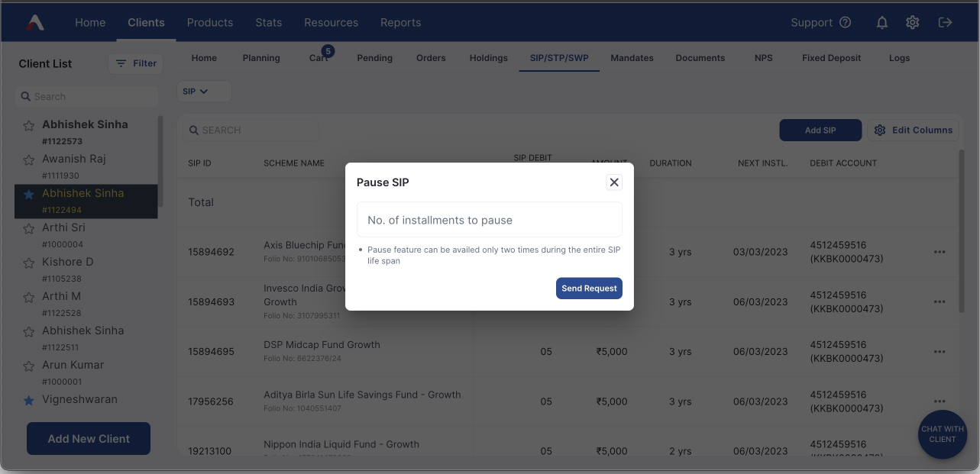Open more options for DSP Midcap row
The image size is (980, 474).
pyautogui.click(x=940, y=352)
